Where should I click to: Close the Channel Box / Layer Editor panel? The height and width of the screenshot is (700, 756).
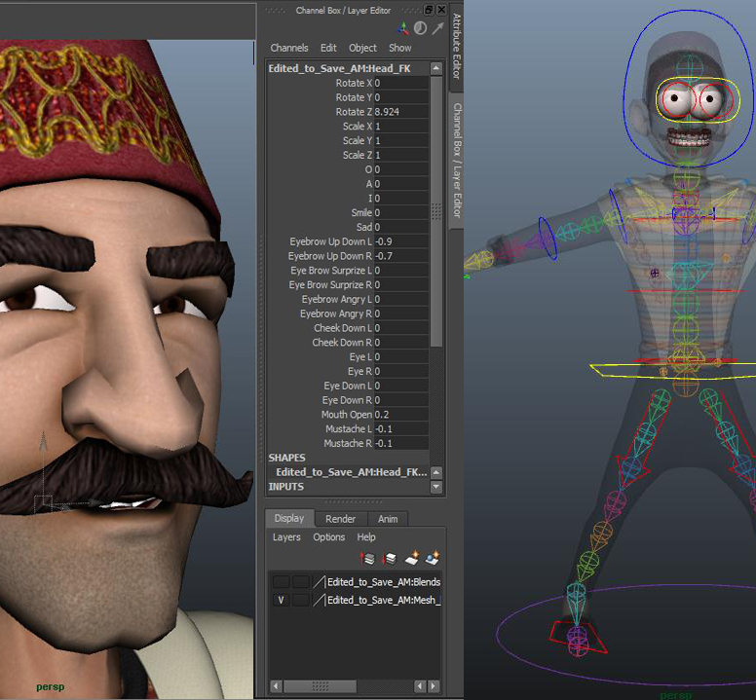pyautogui.click(x=441, y=10)
